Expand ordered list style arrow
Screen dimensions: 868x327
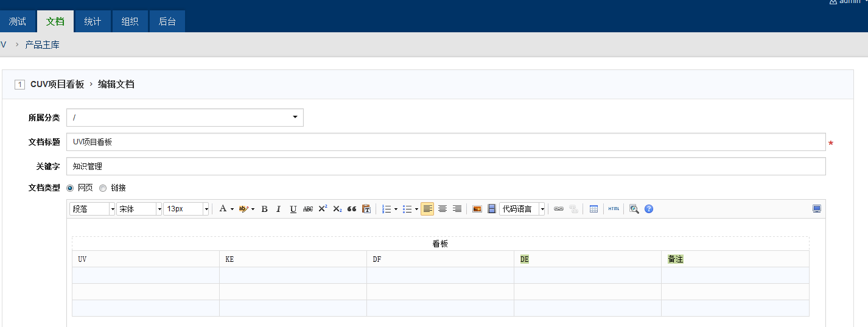click(396, 209)
